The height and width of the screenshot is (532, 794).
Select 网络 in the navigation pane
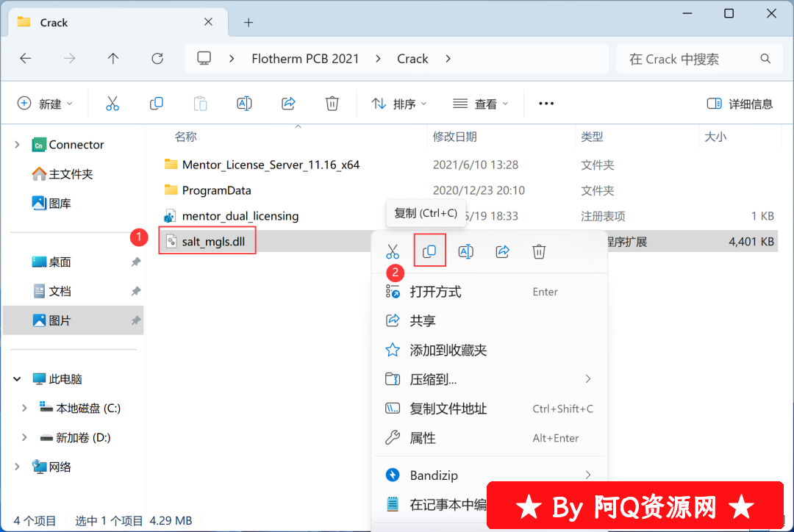[x=51, y=467]
